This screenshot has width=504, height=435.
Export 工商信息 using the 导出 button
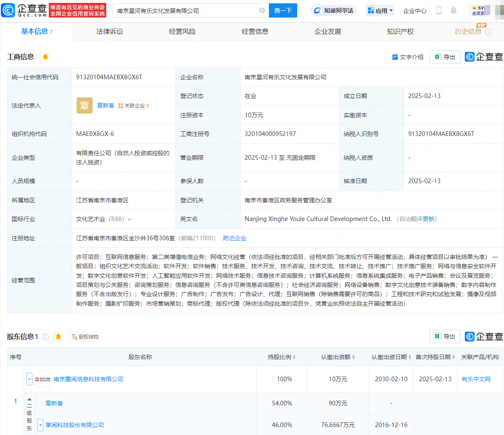click(x=445, y=57)
